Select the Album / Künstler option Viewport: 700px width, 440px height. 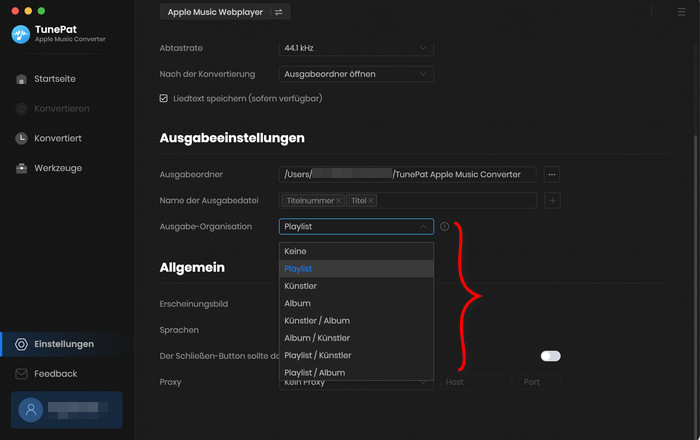(356, 338)
